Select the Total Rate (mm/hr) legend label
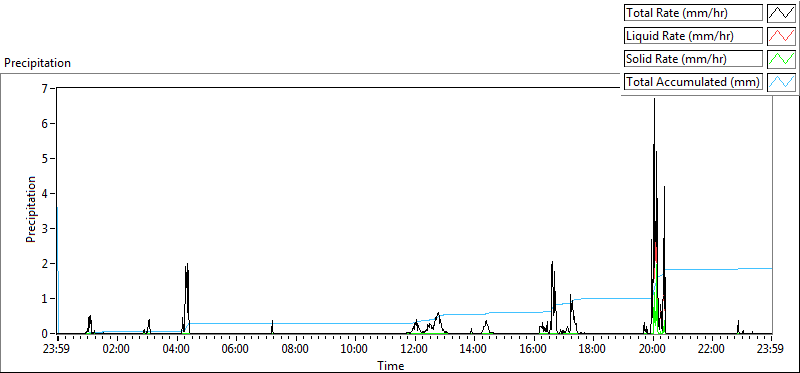 (693, 13)
